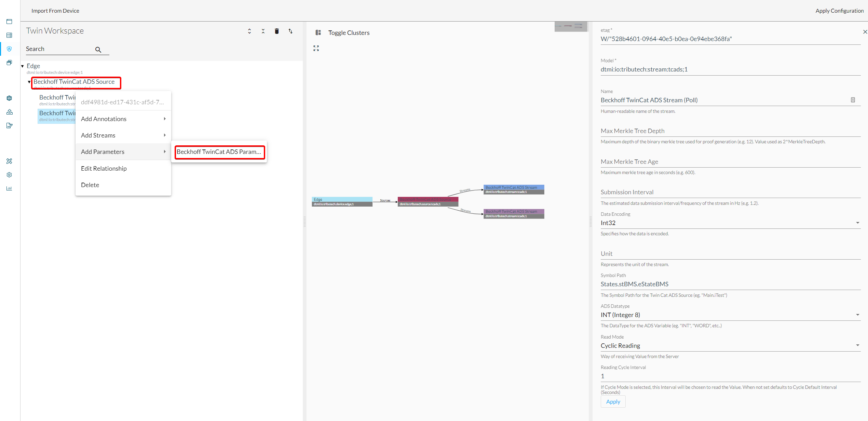Click the Model field value
The height and width of the screenshot is (421, 868).
click(644, 69)
